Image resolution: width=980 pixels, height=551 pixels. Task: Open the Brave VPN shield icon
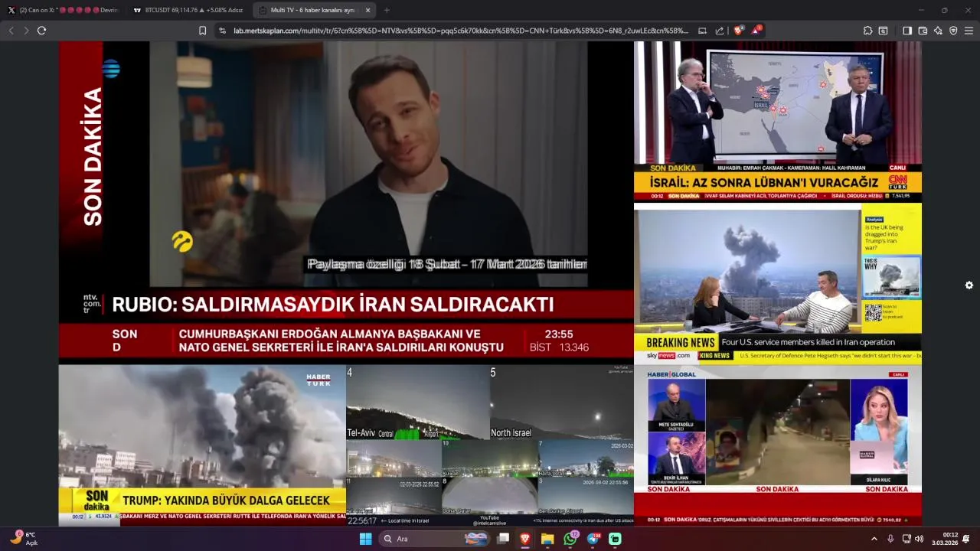[953, 31]
